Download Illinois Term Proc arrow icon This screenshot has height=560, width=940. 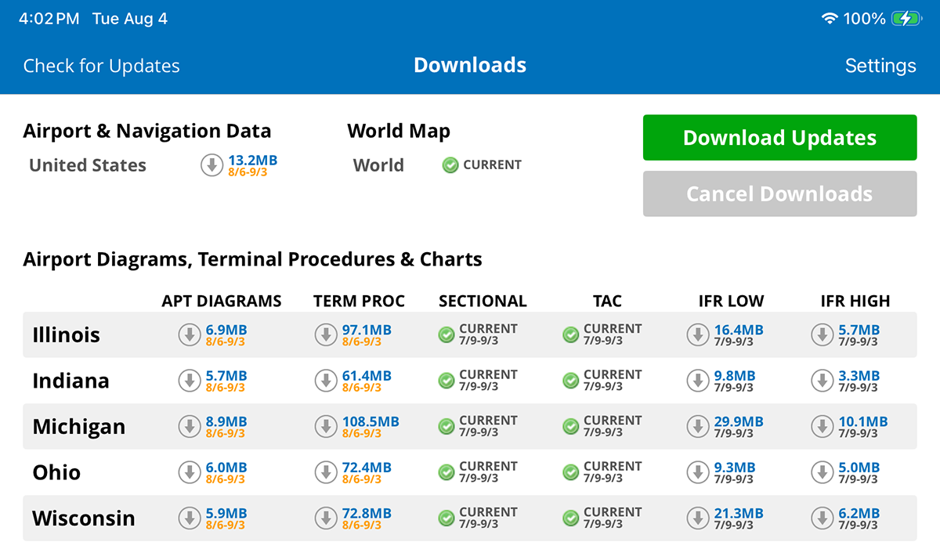326,335
